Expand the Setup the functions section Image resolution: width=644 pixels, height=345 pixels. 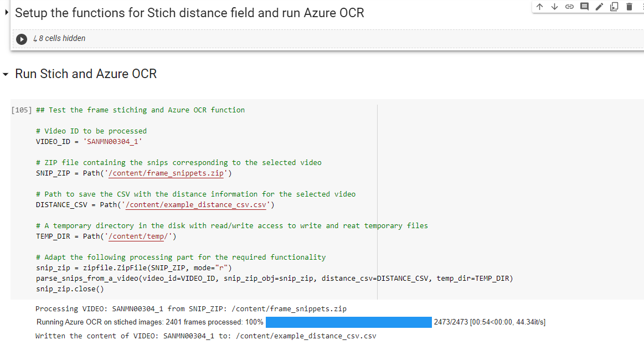[x=6, y=12]
